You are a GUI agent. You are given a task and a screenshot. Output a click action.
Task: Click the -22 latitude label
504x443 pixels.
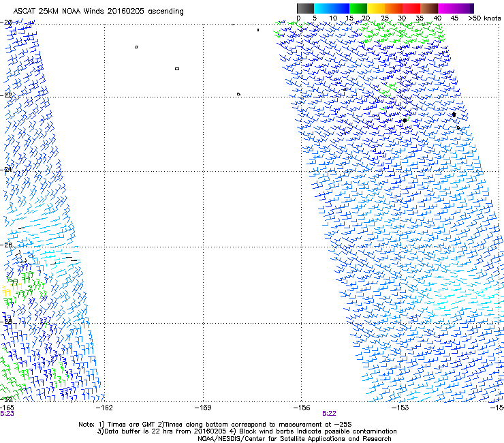point(6,95)
